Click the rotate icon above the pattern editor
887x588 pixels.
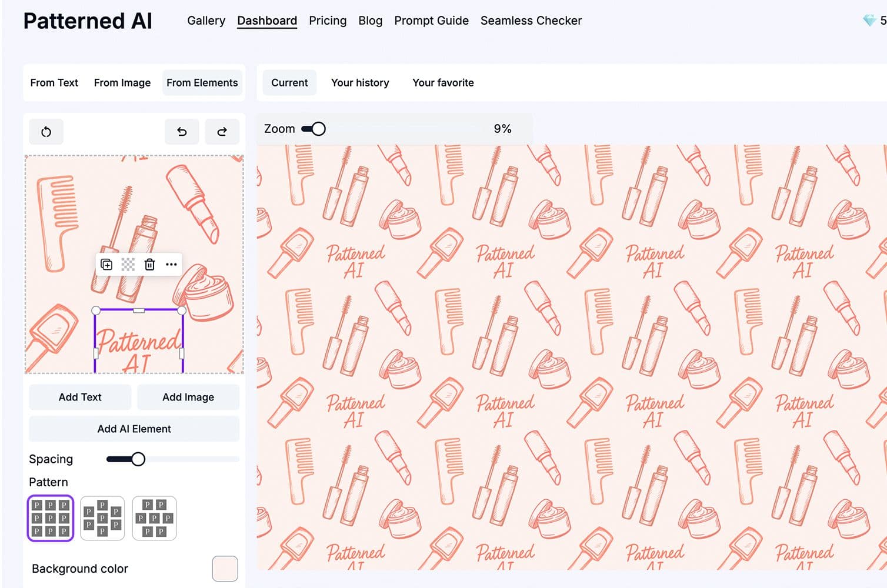pyautogui.click(x=46, y=131)
